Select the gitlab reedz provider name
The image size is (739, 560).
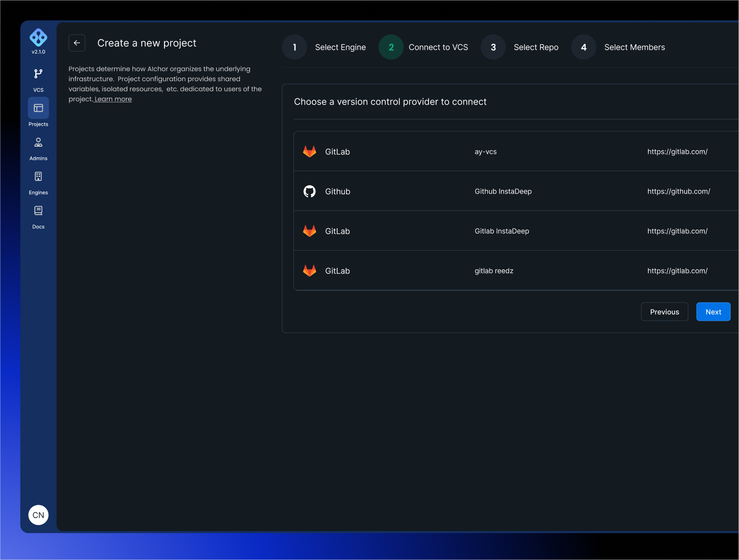[494, 270]
